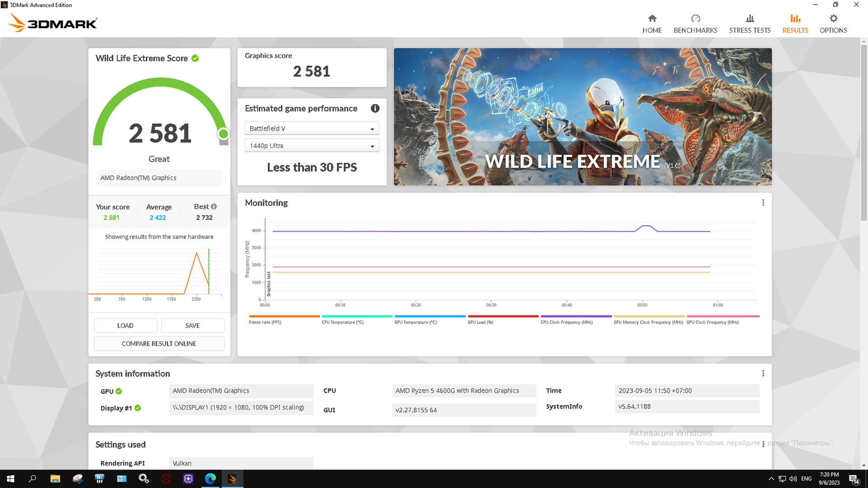Open File Explorer from the taskbar
The width and height of the screenshot is (868, 488).
point(55,479)
